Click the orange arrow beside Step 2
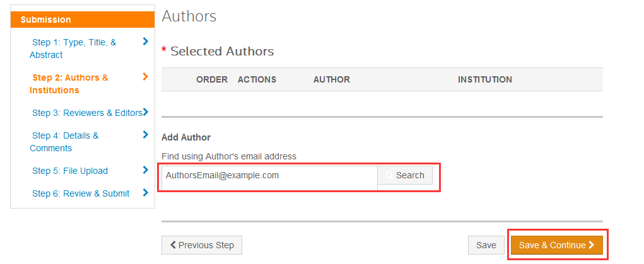Image resolution: width=644 pixels, height=264 pixels. 146,77
